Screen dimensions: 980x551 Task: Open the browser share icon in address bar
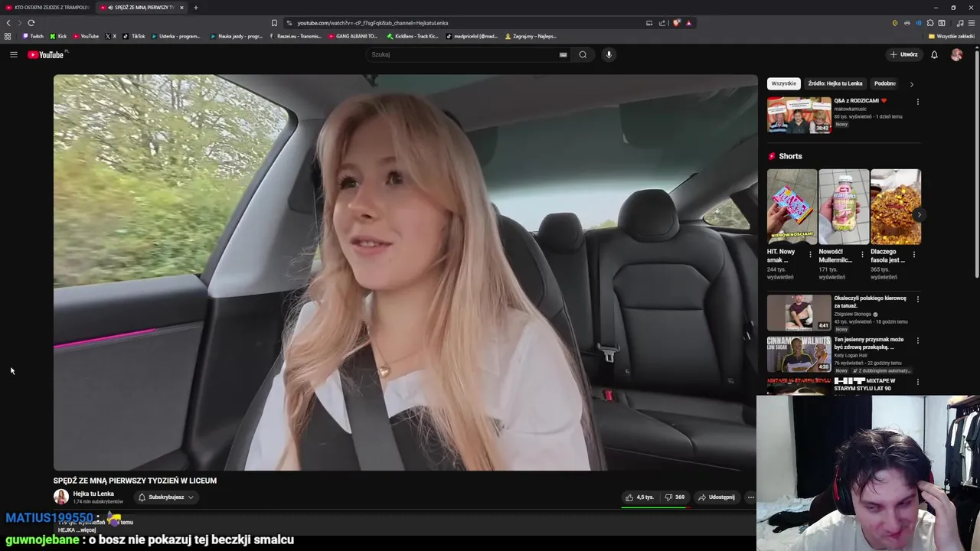tap(662, 23)
